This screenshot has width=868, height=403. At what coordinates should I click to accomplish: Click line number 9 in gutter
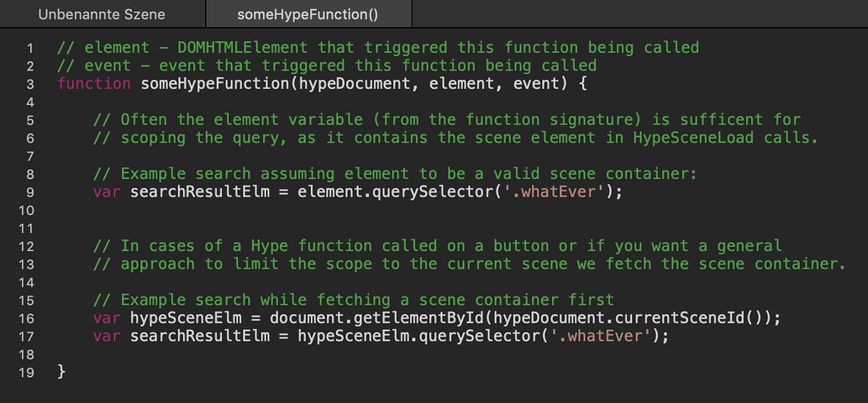[30, 192]
